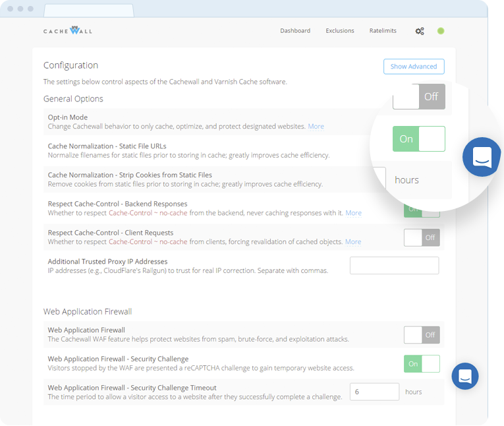Go to the Dashboard page
The width and height of the screenshot is (504, 426).
click(x=295, y=30)
